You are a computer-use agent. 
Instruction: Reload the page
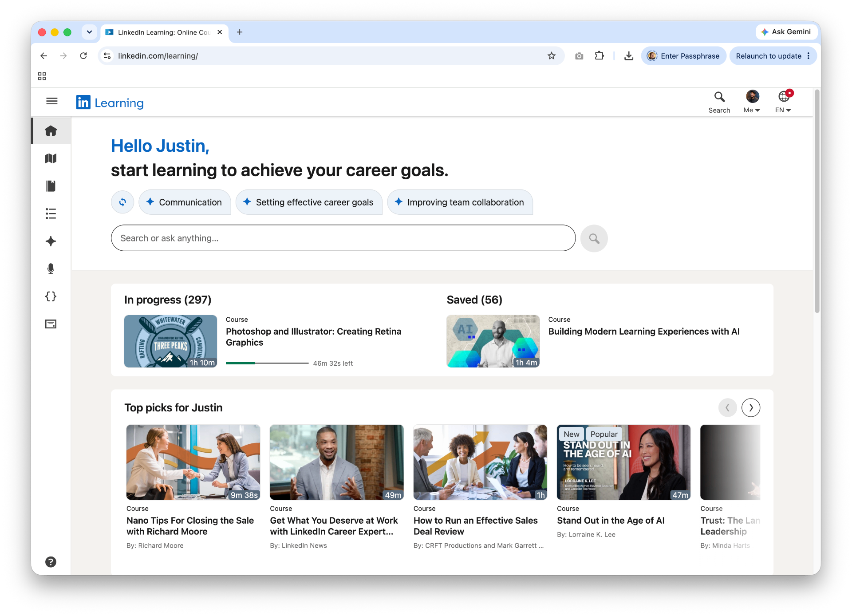[x=83, y=56]
